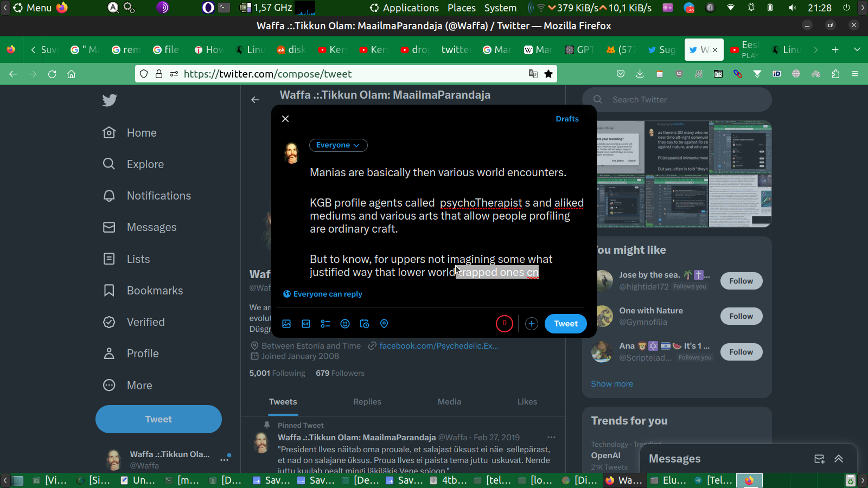Viewport: 868px width, 488px height.
Task: Select the Tweets tab on profile
Action: coord(283,402)
